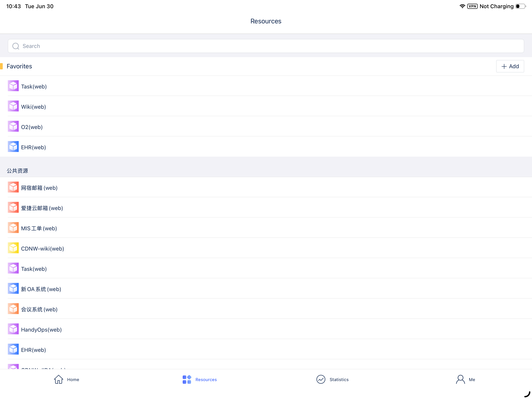This screenshot has height=399, width=532.
Task: Open EHR(web) from Favorites
Action: [x=266, y=147]
